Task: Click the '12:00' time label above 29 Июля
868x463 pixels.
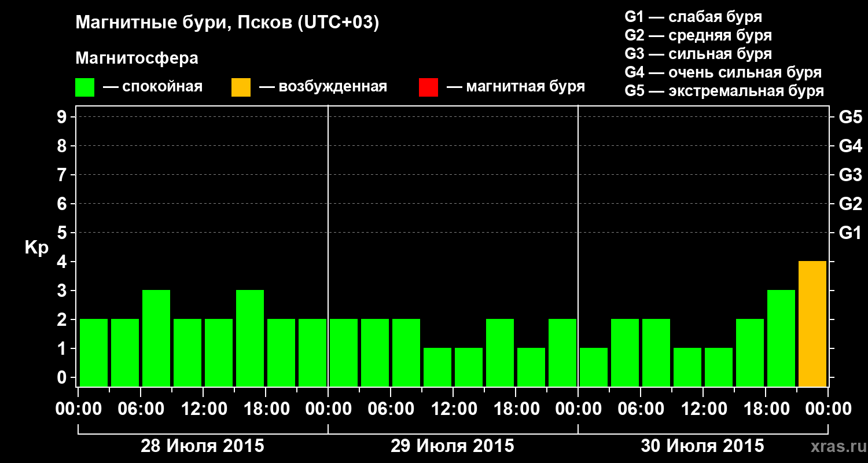Action: tap(454, 409)
